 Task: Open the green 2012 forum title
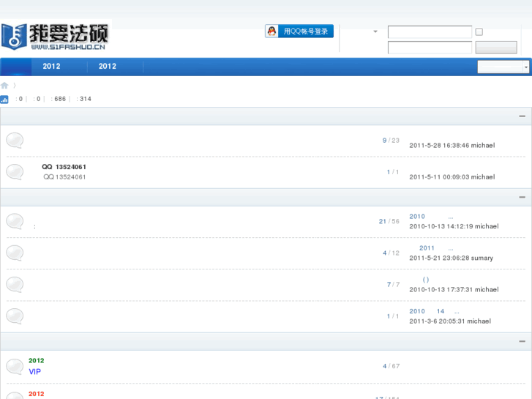click(37, 361)
